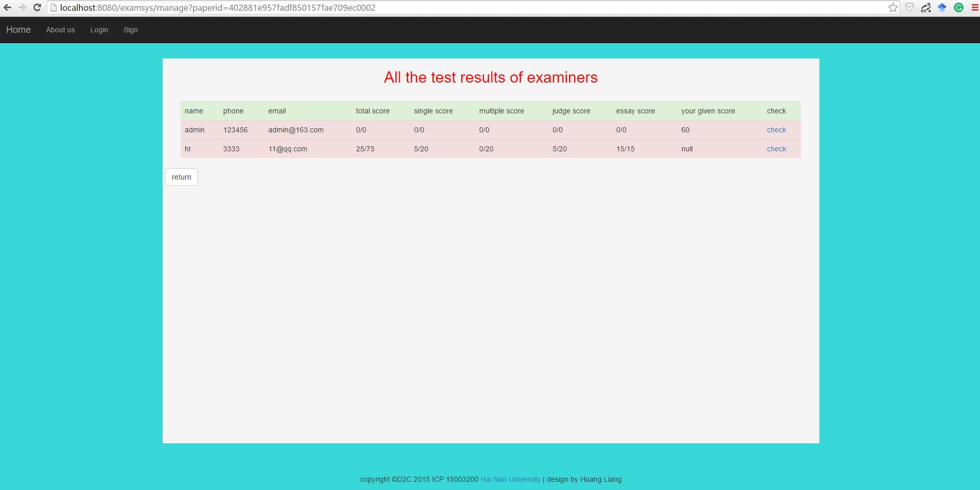Open the Sign nav item
This screenshot has height=490, width=980.
[131, 30]
